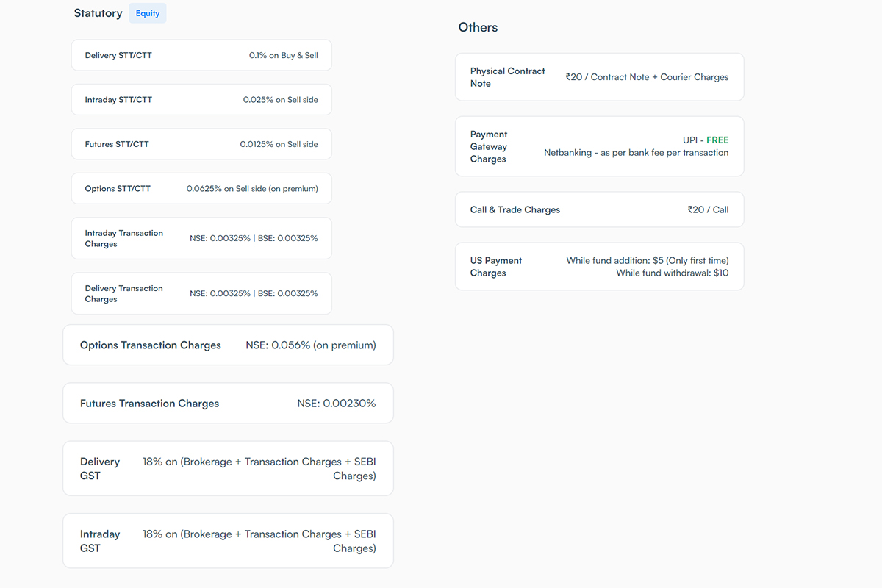Click the Netbanking bank fee text

pos(636,152)
